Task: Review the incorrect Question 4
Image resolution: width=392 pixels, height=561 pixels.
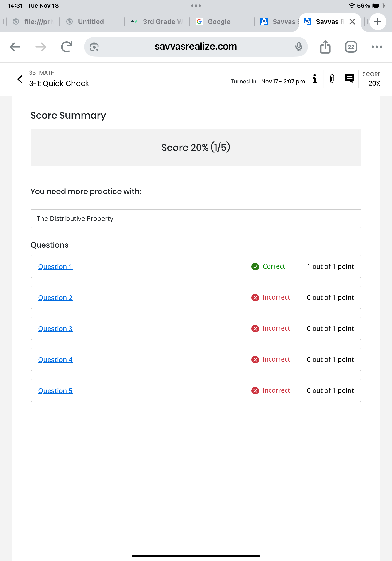Action: (55, 360)
